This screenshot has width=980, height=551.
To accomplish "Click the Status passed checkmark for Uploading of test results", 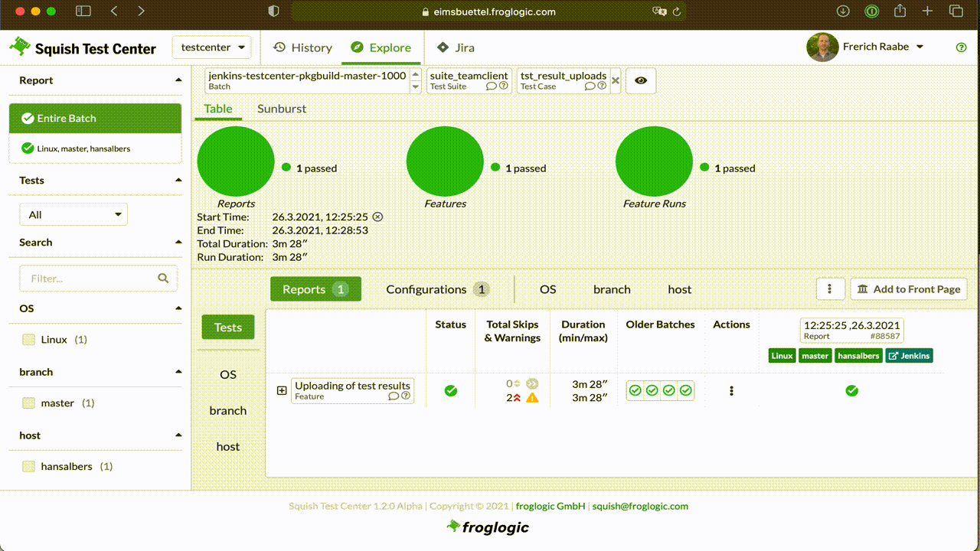I will [x=451, y=391].
